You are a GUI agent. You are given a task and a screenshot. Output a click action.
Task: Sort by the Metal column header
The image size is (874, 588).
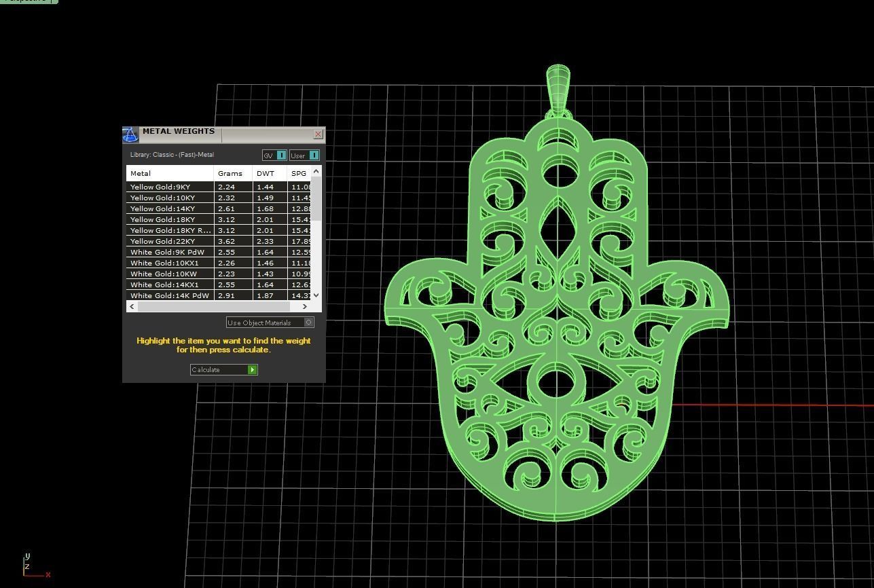[170, 173]
